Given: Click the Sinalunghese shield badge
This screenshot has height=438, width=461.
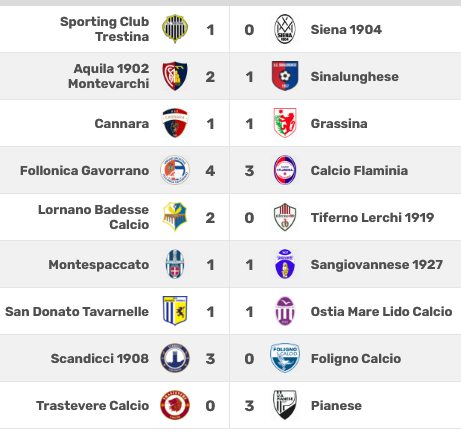Looking at the screenshot, I should point(285,76).
